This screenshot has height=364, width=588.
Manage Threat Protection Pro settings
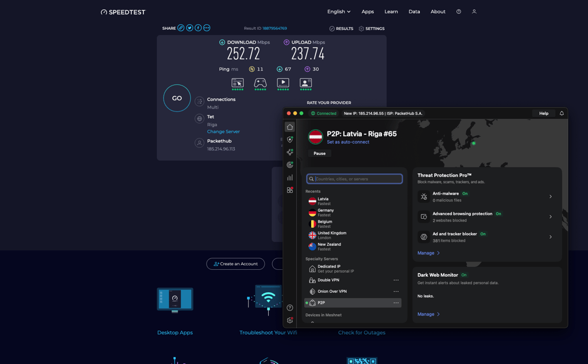[428, 253]
